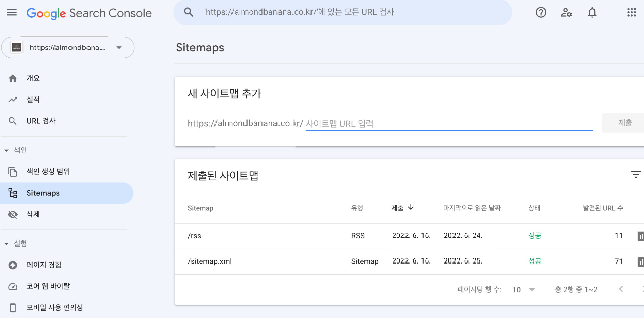Collapse the 실험 section
The width and height of the screenshot is (644, 318).
click(7, 244)
